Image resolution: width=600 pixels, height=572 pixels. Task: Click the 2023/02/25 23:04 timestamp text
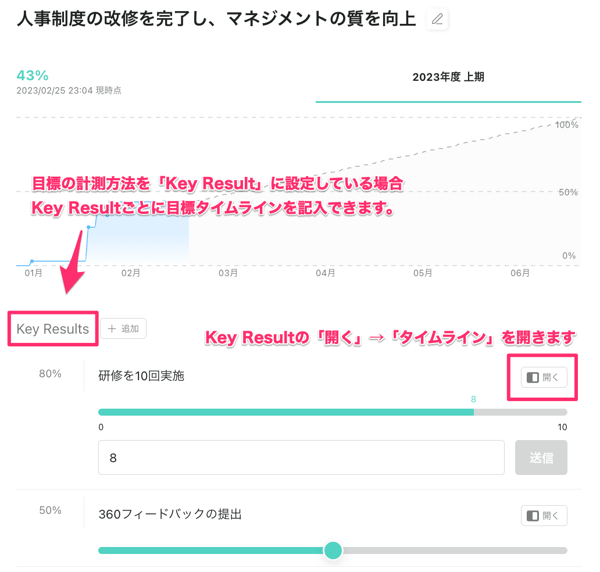(x=68, y=91)
